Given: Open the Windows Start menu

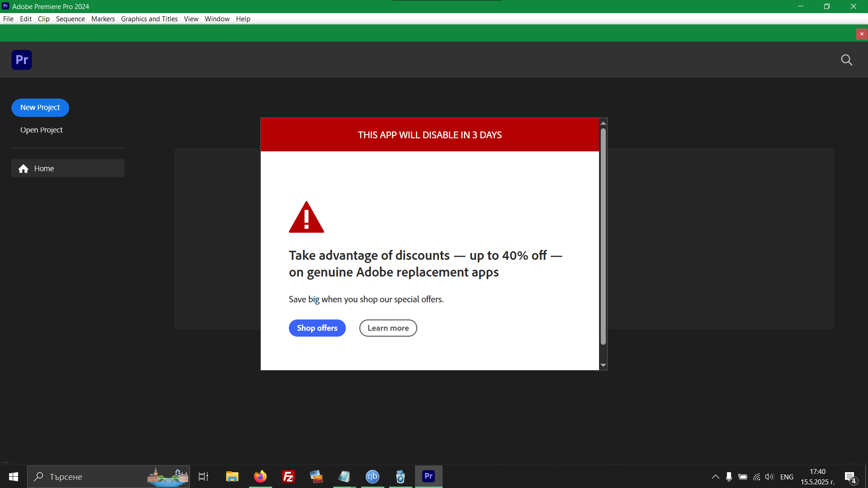Looking at the screenshot, I should point(14,477).
